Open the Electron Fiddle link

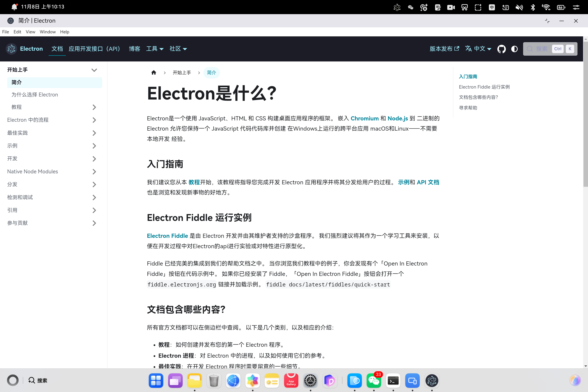[167, 236]
